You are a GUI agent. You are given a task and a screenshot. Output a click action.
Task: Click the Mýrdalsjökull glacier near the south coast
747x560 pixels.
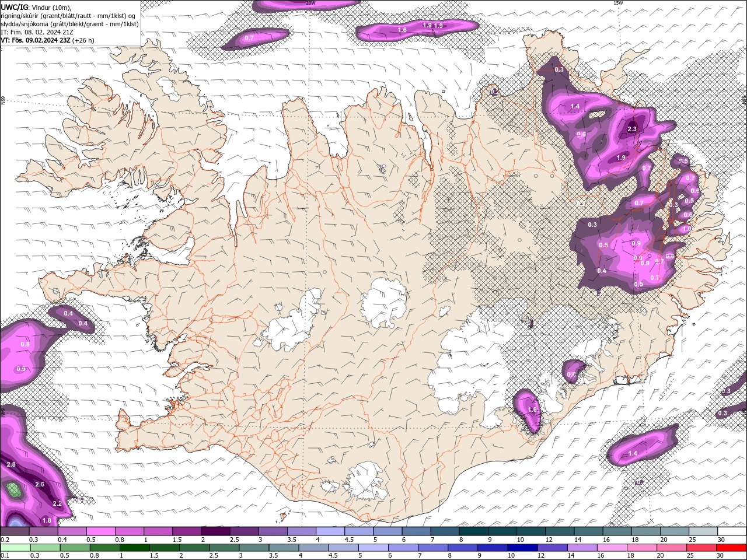tap(365, 481)
